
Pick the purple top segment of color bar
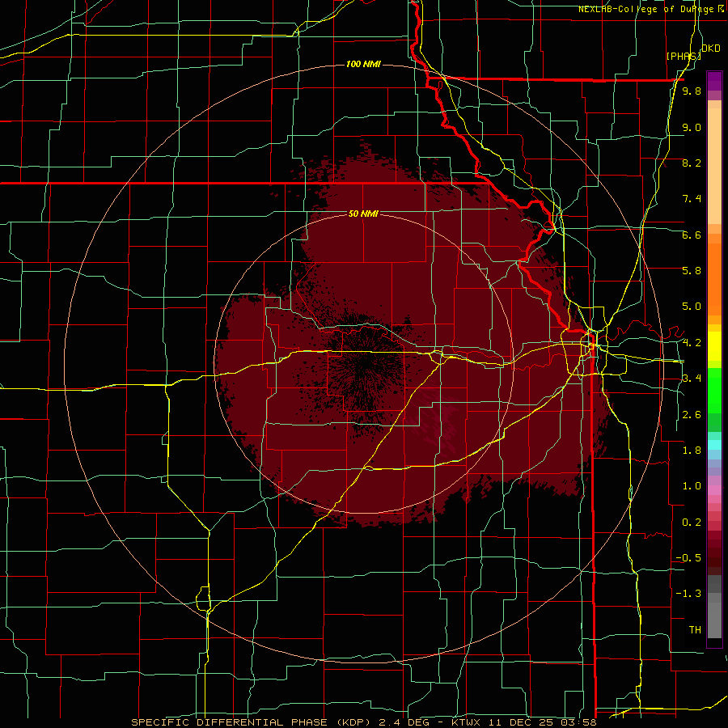[x=714, y=81]
